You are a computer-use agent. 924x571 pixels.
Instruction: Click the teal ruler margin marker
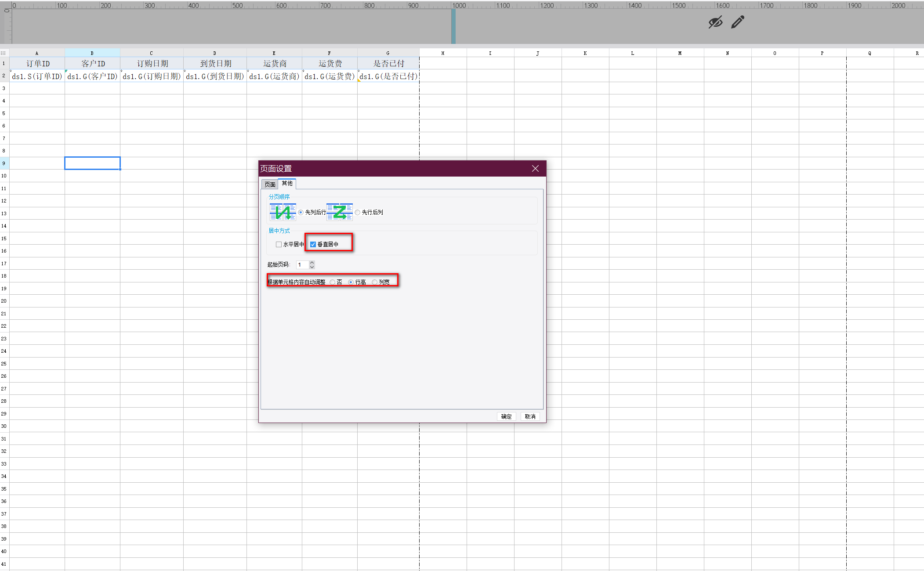tap(453, 26)
